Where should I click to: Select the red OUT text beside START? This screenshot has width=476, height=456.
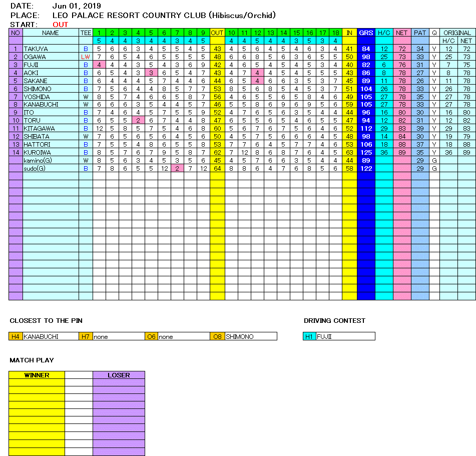61,25
